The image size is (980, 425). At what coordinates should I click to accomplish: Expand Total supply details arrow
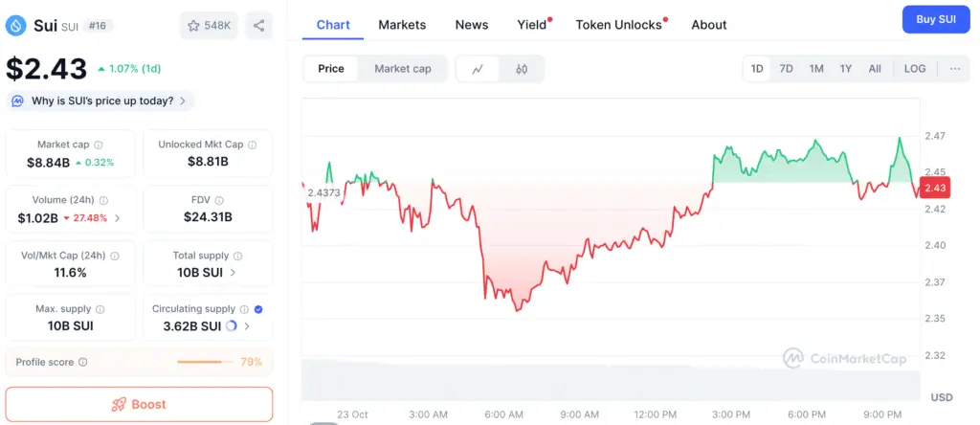pyautogui.click(x=234, y=273)
